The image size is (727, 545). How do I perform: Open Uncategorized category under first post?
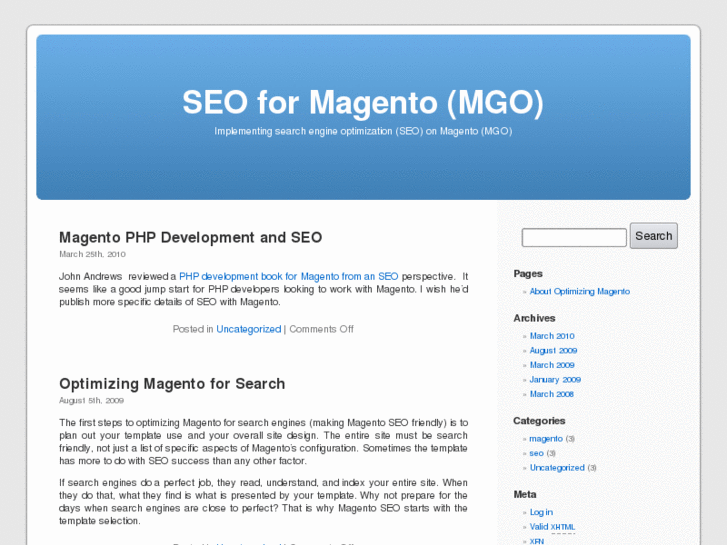249,329
